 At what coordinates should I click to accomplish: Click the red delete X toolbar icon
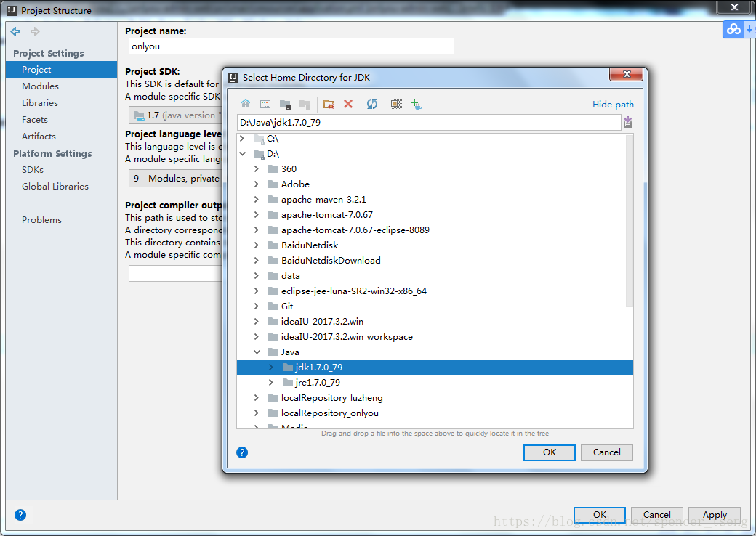point(348,104)
